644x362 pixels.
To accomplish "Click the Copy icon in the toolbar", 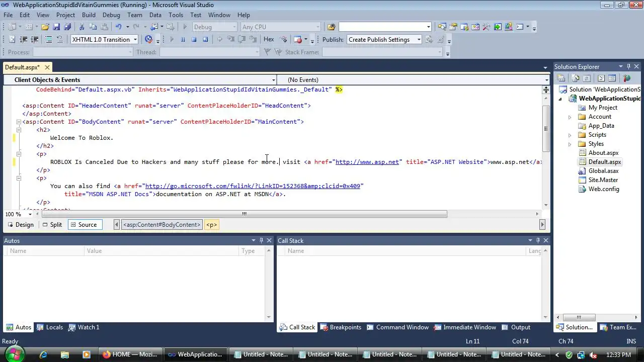I will [93, 27].
